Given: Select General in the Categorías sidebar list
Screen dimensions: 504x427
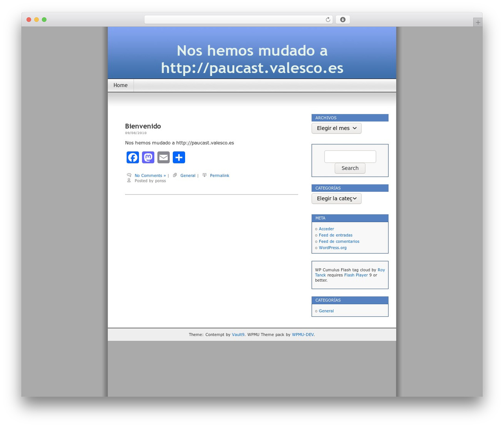Looking at the screenshot, I should (326, 311).
